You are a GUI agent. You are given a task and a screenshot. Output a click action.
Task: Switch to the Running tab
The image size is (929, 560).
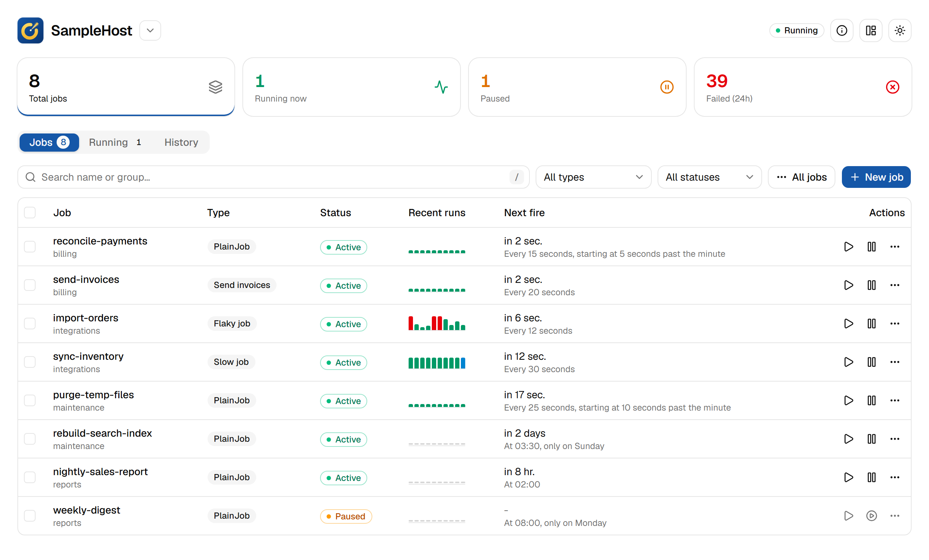115,143
